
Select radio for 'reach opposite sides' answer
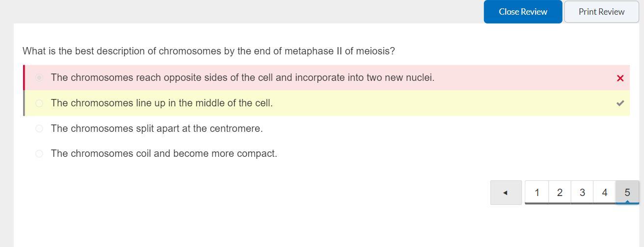[x=39, y=77]
